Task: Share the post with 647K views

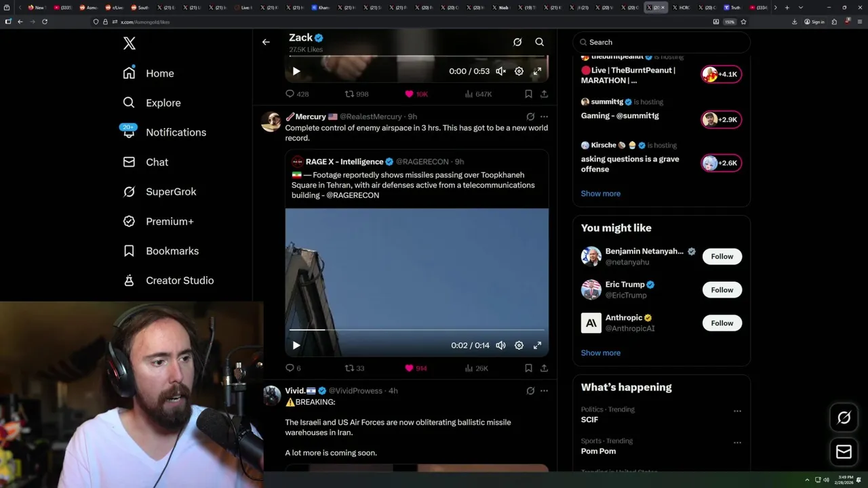Action: pyautogui.click(x=544, y=94)
